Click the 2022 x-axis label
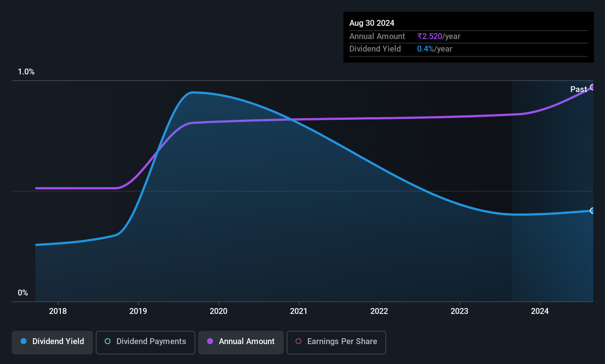605x364 pixels. pyautogui.click(x=379, y=311)
